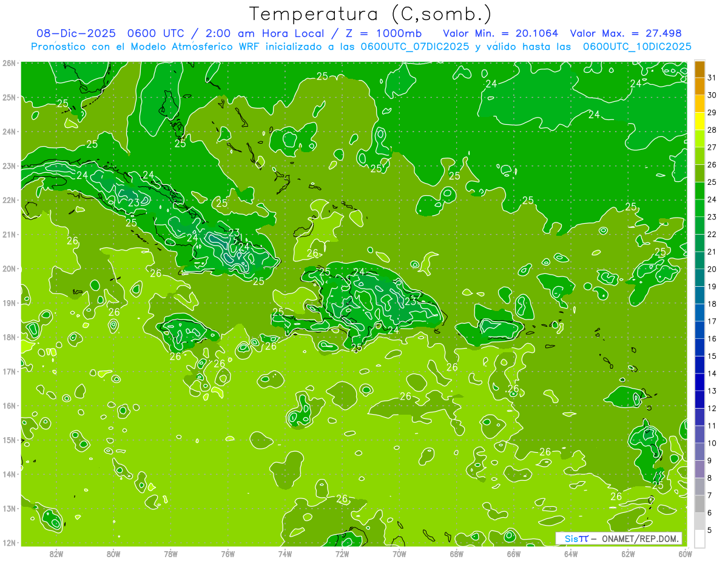Image resolution: width=728 pixels, height=562 pixels.
Task: Click the "31" color scale label
Action: coord(712,78)
